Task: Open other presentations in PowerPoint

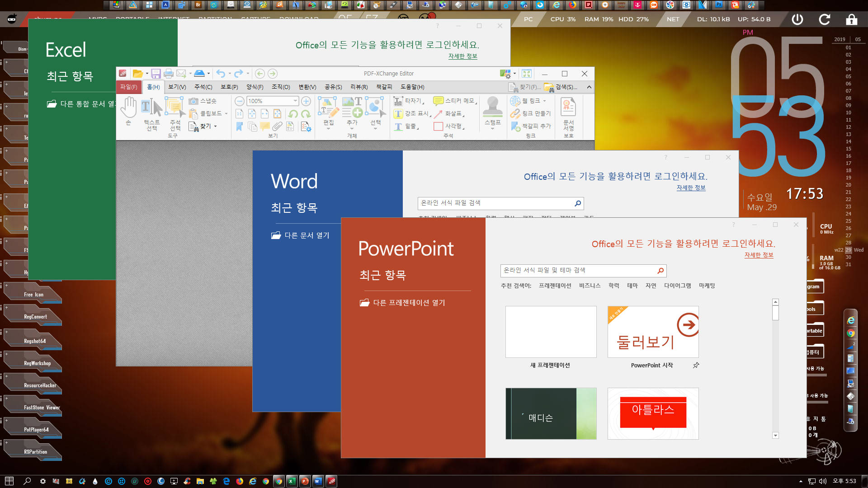Action: pyautogui.click(x=402, y=303)
